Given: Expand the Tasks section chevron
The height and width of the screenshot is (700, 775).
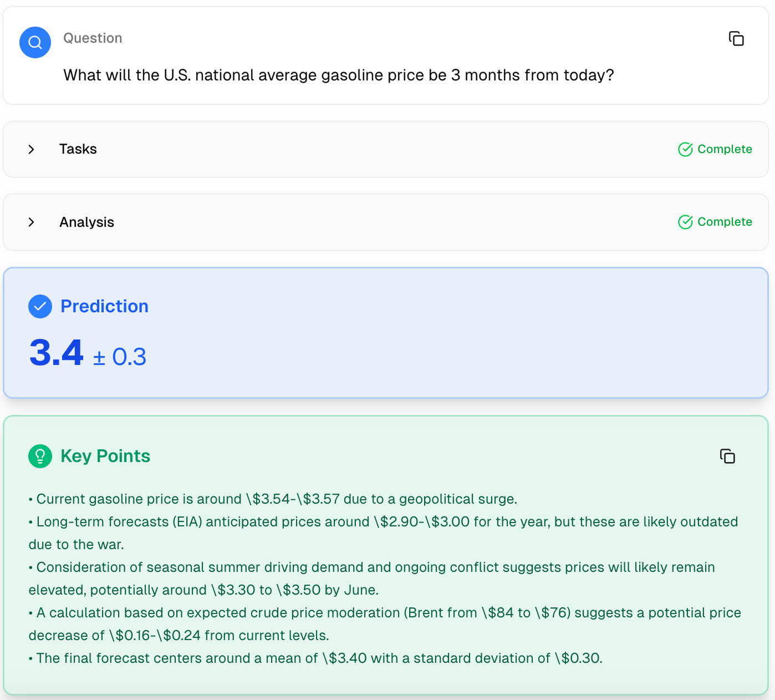Looking at the screenshot, I should [32, 149].
